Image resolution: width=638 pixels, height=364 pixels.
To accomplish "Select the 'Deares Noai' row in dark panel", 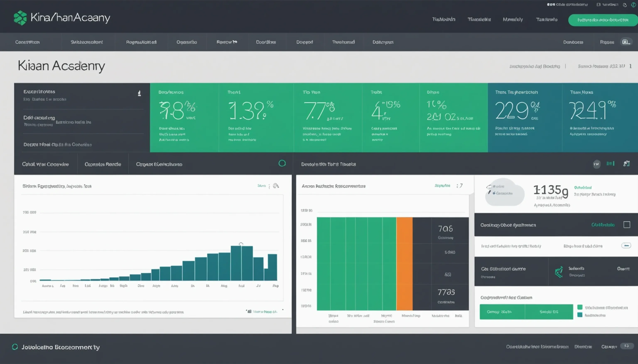I will tap(83, 144).
